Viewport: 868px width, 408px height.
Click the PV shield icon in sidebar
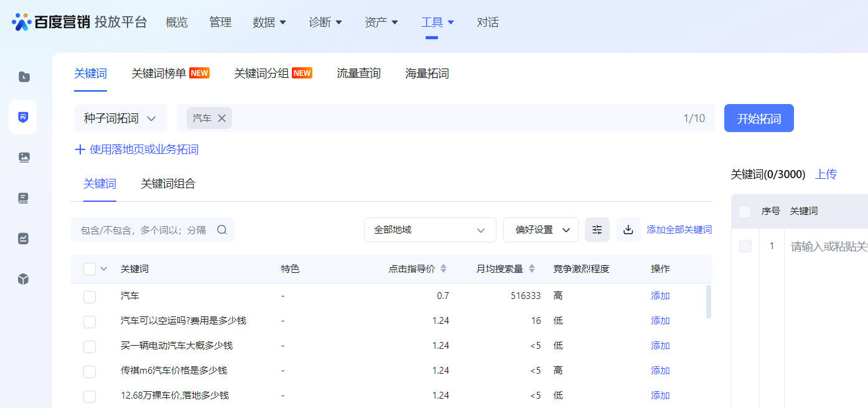click(x=23, y=117)
